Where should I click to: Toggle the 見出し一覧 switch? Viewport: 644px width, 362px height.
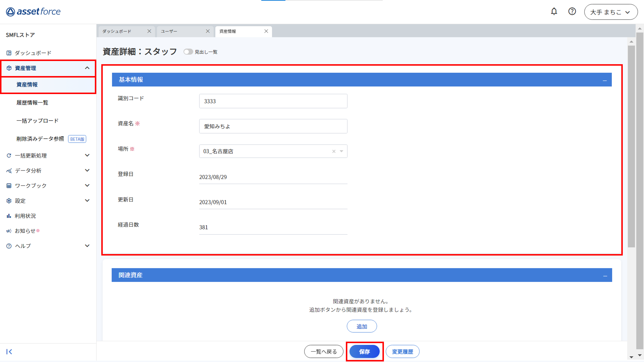188,52
